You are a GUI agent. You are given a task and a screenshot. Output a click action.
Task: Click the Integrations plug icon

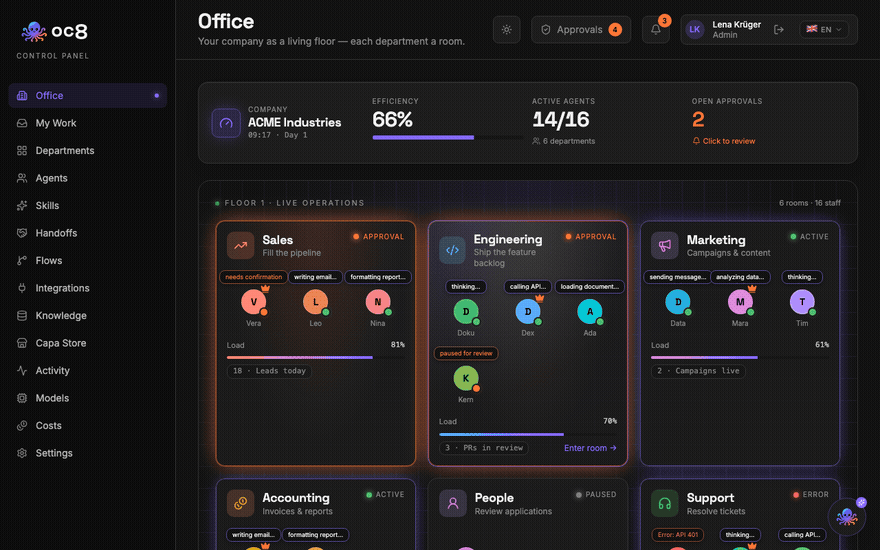pos(22,288)
